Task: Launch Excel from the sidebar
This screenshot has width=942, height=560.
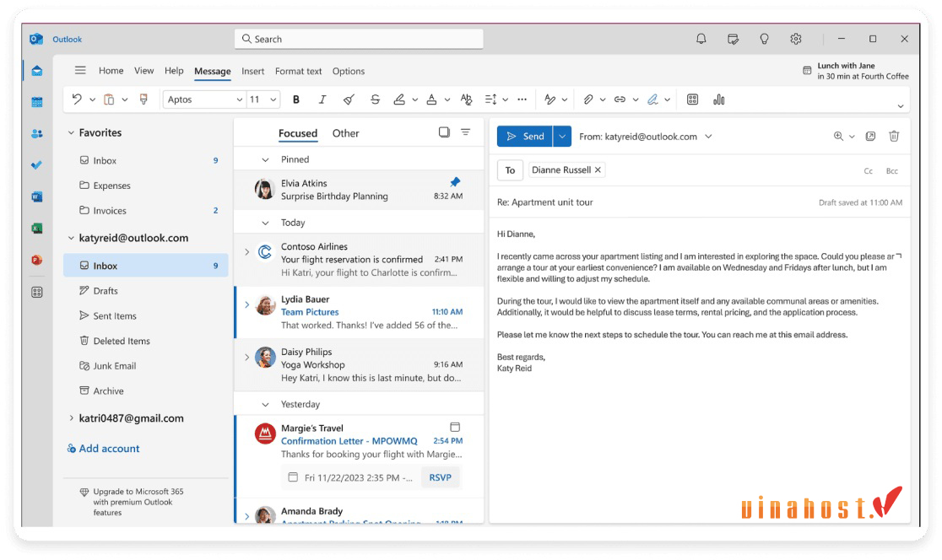Action: click(36, 228)
